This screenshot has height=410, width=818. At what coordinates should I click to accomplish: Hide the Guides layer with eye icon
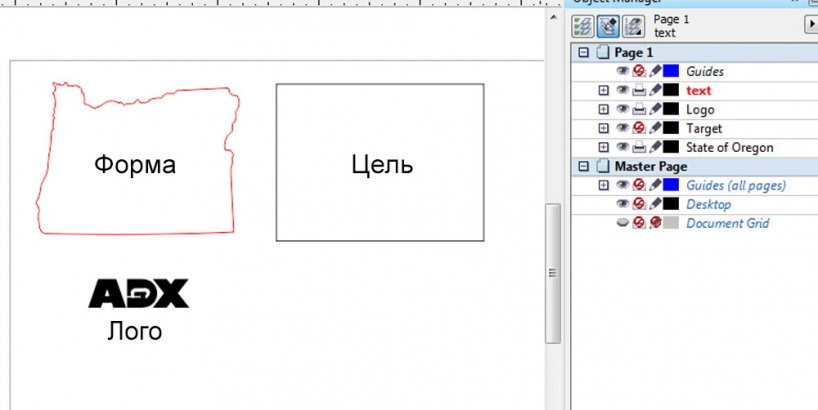[622, 71]
